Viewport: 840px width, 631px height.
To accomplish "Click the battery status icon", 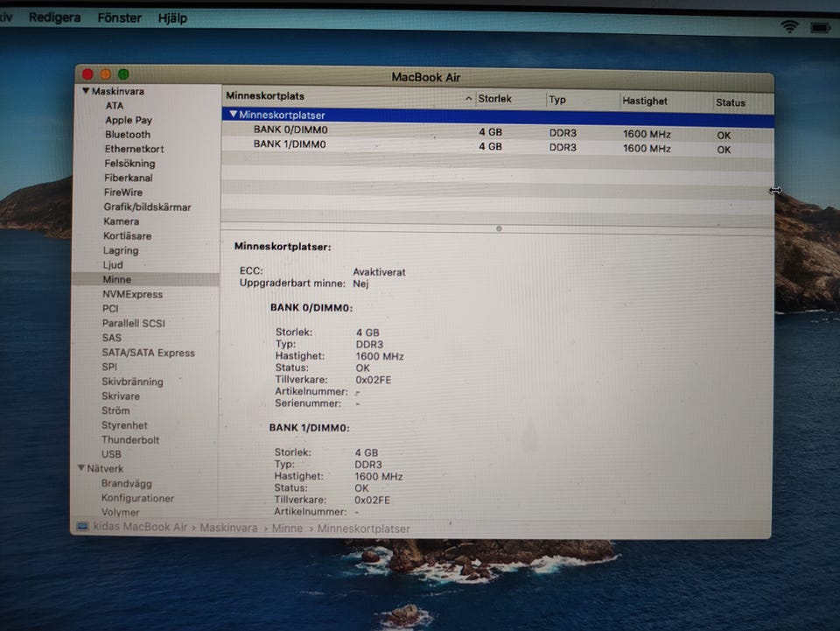I will pos(820,28).
